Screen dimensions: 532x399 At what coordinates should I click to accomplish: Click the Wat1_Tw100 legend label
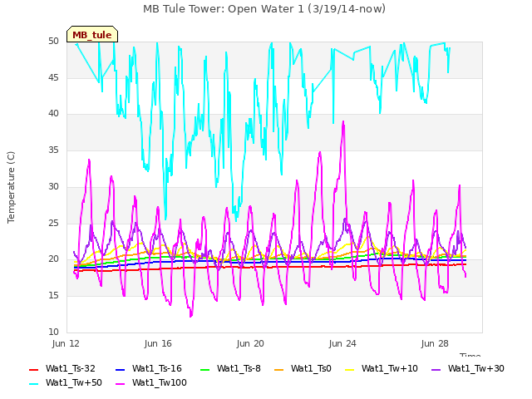159,382
